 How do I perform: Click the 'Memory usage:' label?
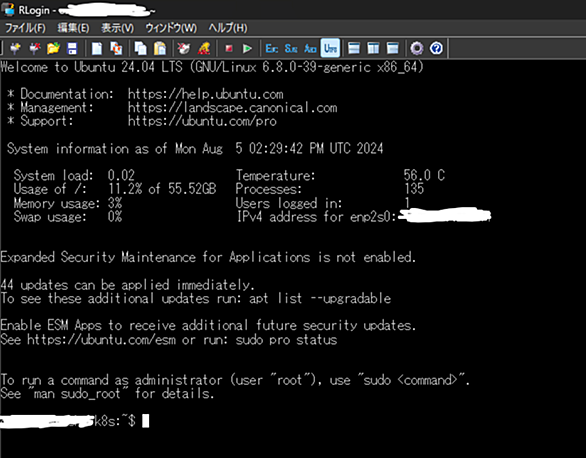click(57, 203)
